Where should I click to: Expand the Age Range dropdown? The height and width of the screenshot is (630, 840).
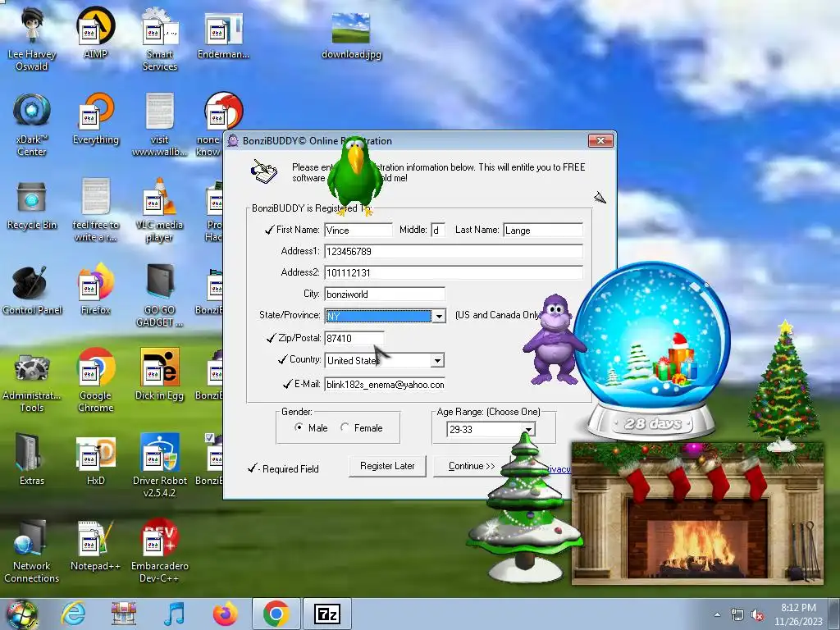coord(529,429)
